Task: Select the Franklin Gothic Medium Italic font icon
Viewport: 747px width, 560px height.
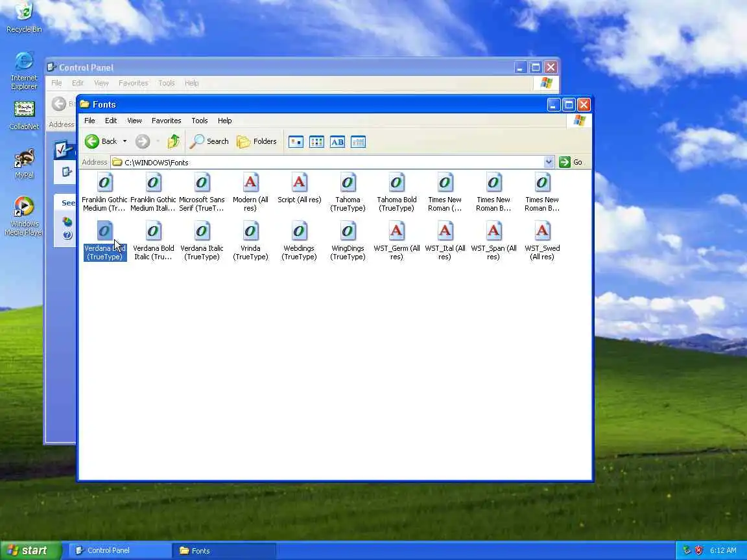Action: pos(154,183)
